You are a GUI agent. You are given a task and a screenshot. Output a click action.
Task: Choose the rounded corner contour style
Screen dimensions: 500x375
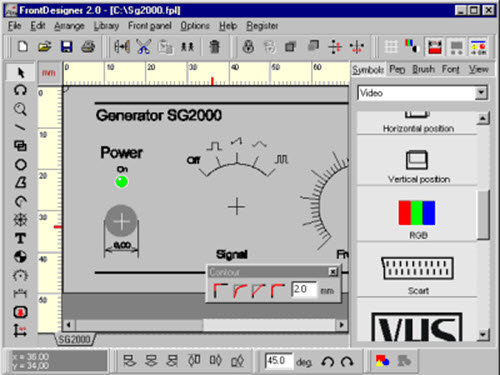coord(240,290)
